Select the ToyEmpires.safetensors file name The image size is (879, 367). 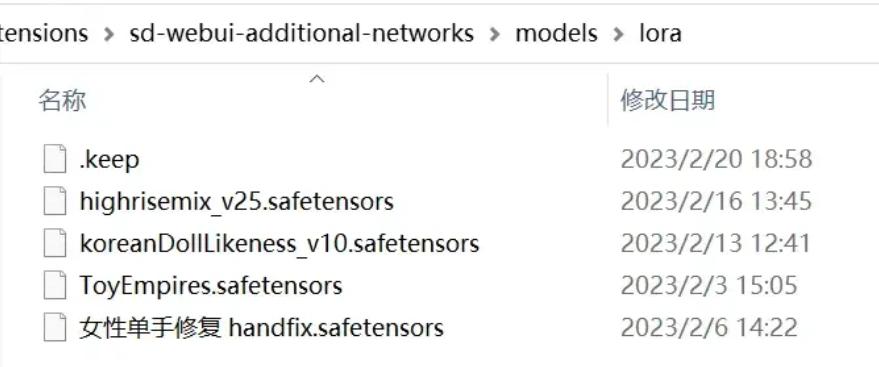tap(211, 286)
